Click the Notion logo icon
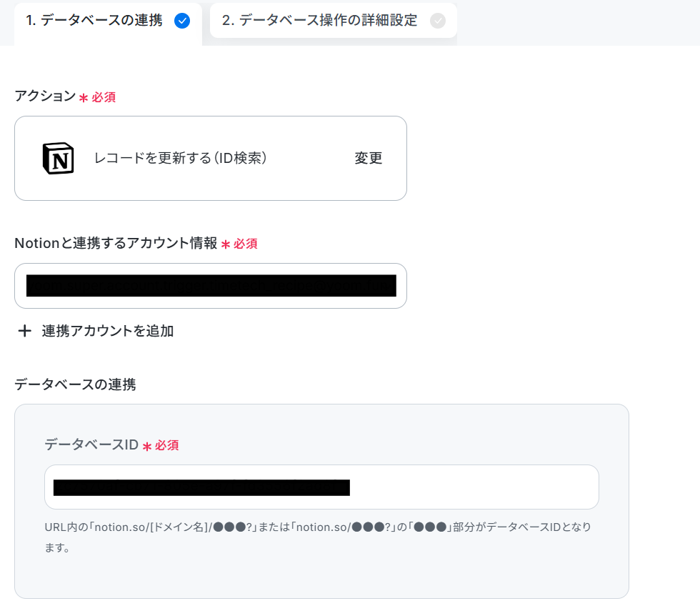The width and height of the screenshot is (700, 611). pos(58,159)
